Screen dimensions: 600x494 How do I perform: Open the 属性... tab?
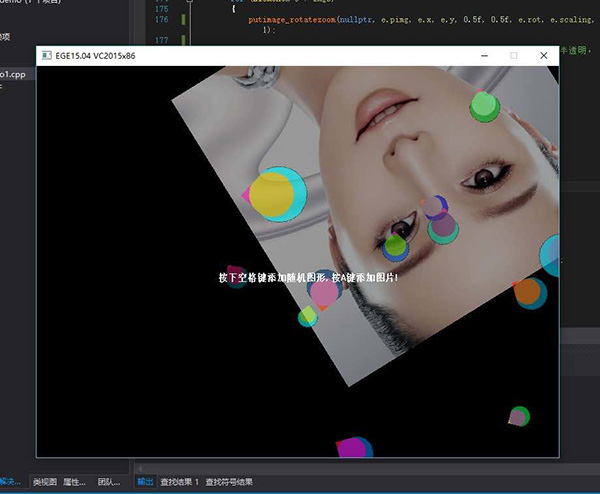tap(74, 482)
